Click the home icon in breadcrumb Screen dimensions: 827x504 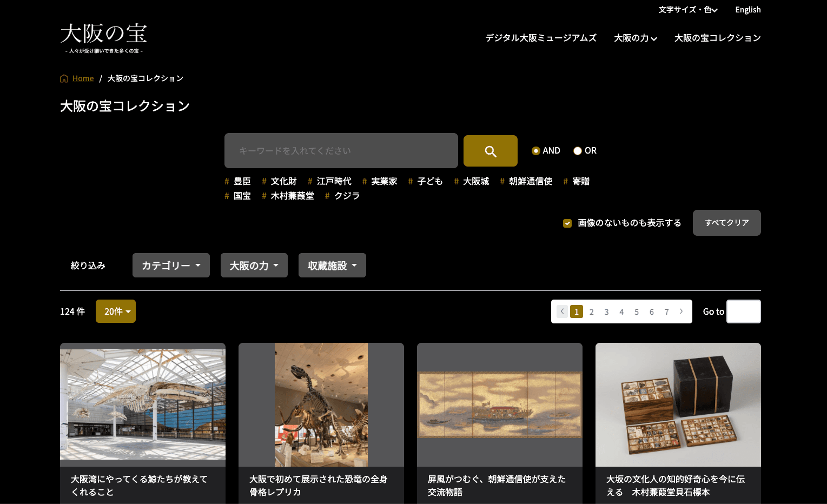tap(64, 78)
